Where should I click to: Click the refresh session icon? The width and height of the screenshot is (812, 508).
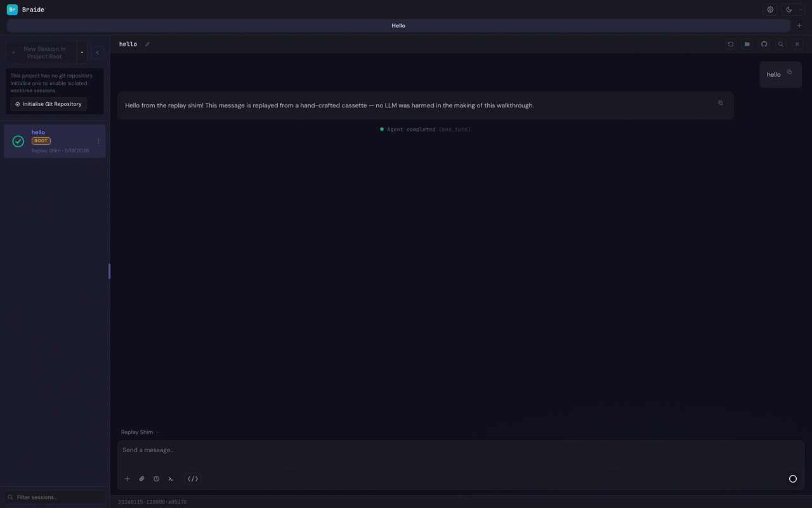coord(731,44)
